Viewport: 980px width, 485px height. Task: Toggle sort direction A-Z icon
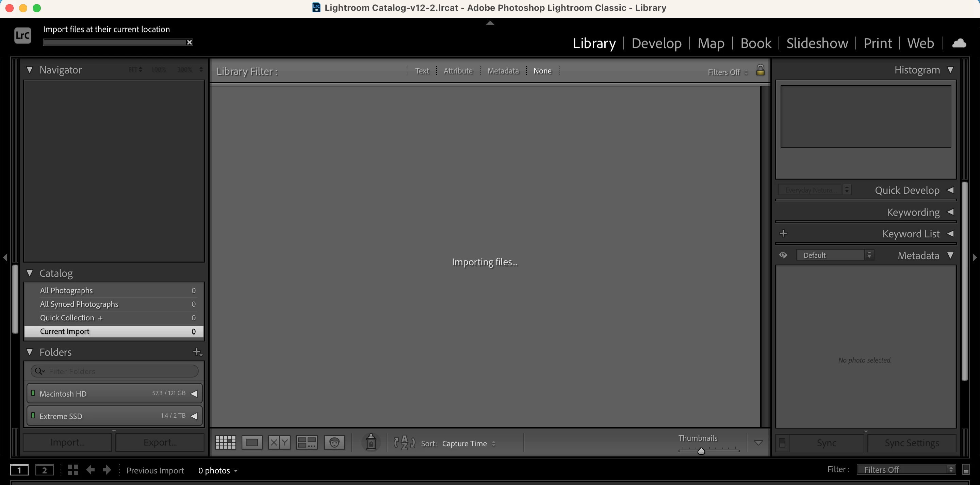click(404, 442)
